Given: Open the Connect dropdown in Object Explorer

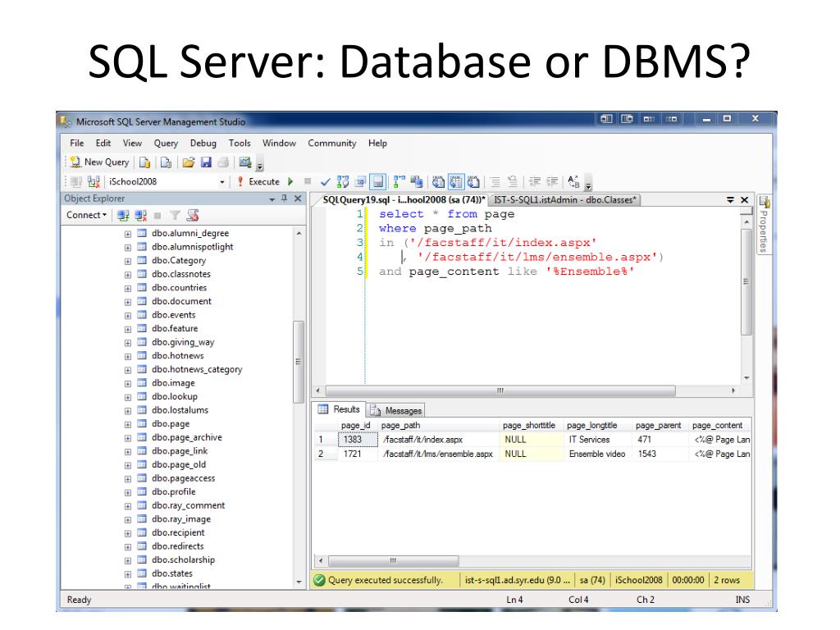Looking at the screenshot, I should 86,215.
